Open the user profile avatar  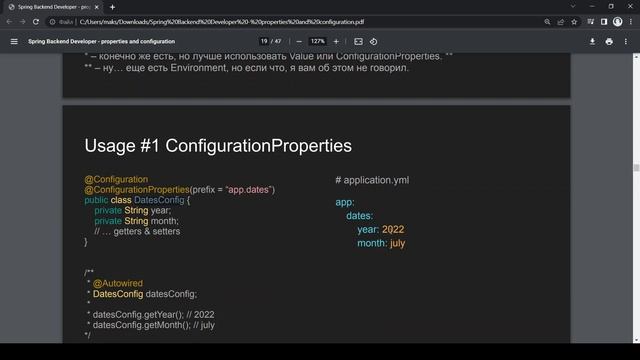click(617, 22)
